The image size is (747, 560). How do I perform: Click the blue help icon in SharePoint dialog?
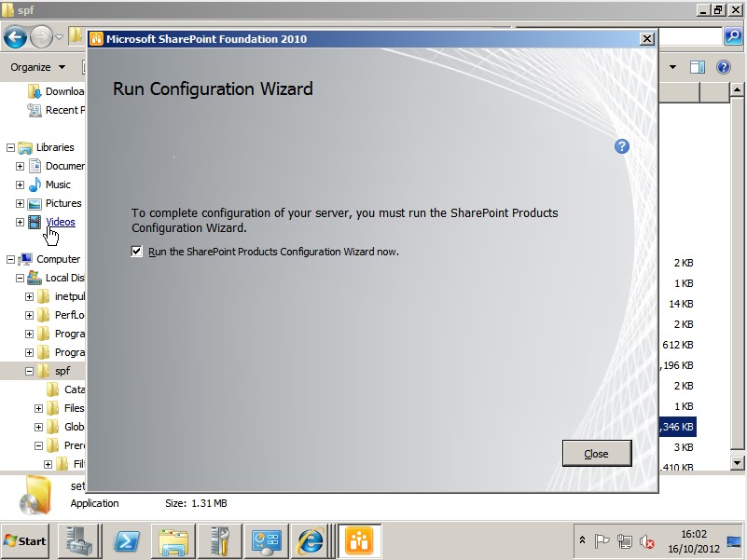click(622, 146)
